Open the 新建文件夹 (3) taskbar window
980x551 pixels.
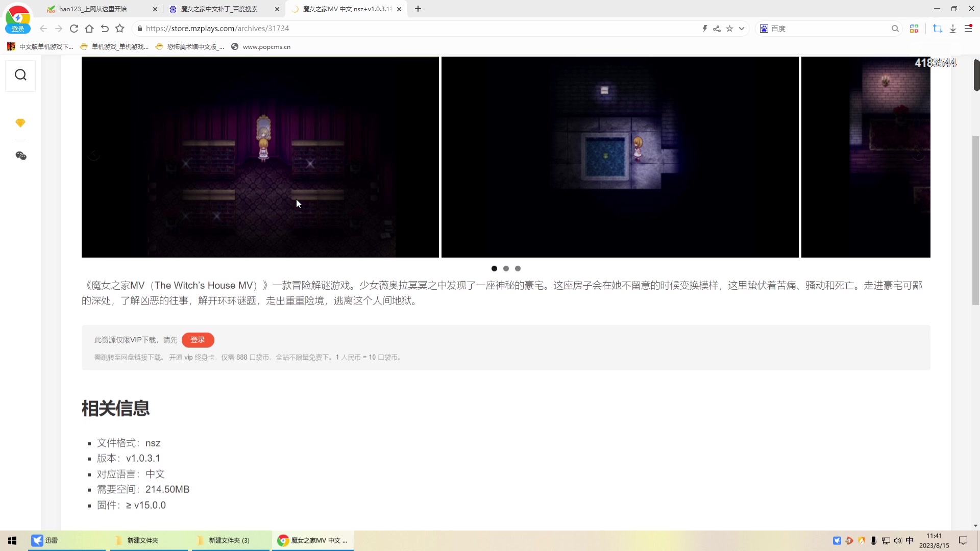[231, 540]
